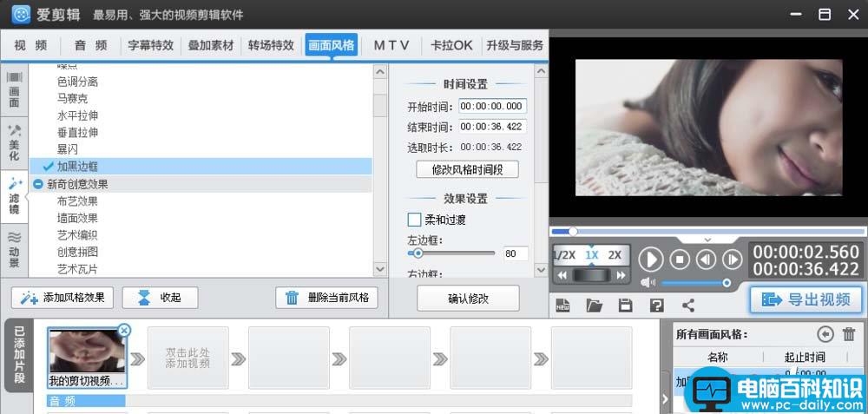Choose the 垂直拉伸 style
This screenshot has height=414, width=868.
click(x=77, y=133)
